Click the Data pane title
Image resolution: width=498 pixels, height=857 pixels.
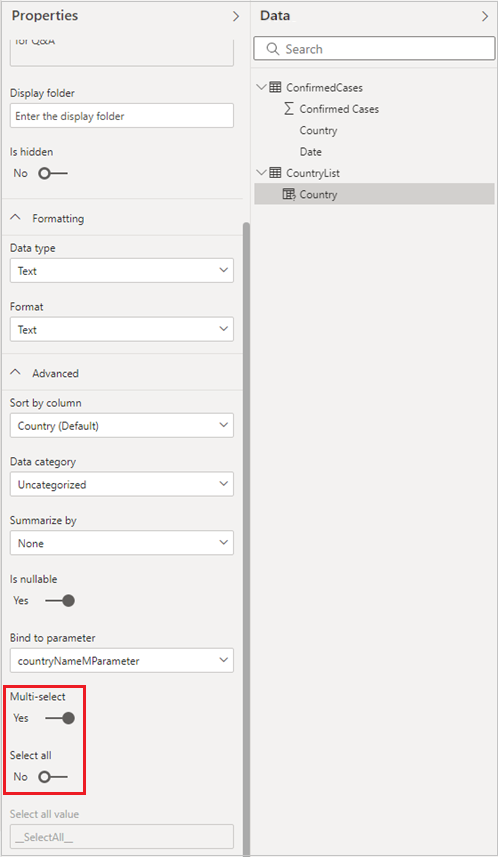click(275, 16)
